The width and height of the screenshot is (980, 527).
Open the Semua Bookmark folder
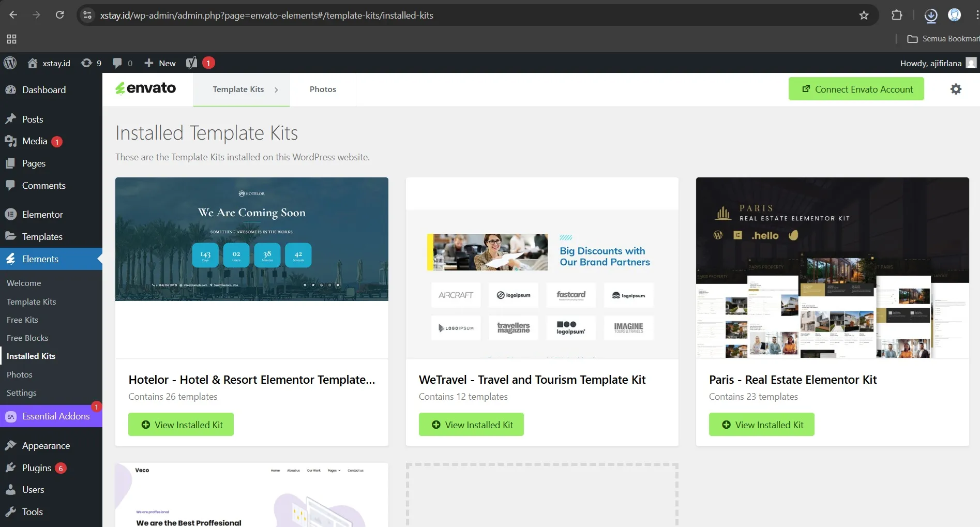click(x=943, y=39)
